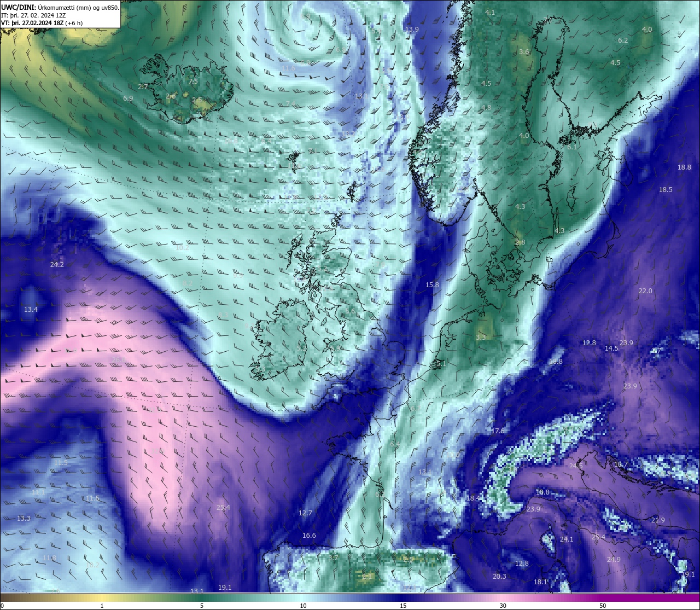
Task: Click the map value '24.1' near Corsica
Action: click(567, 539)
